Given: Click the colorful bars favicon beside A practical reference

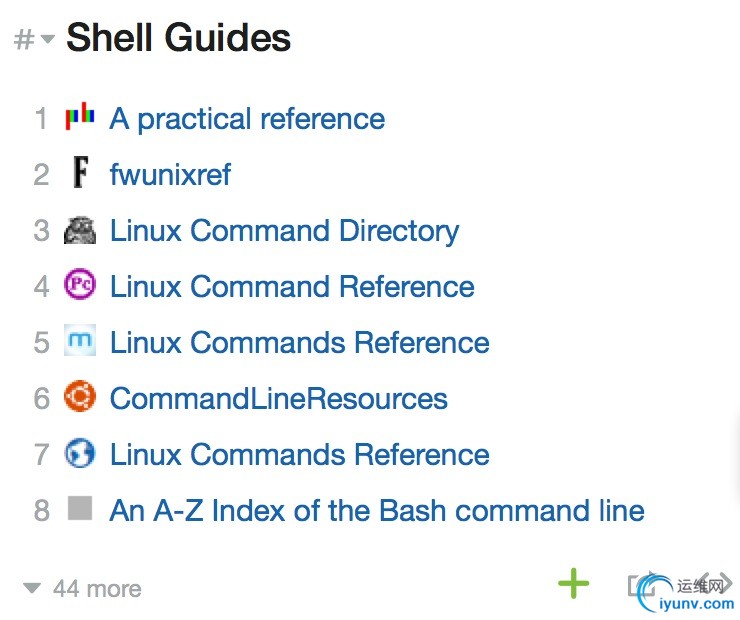Looking at the screenshot, I should point(80,118).
